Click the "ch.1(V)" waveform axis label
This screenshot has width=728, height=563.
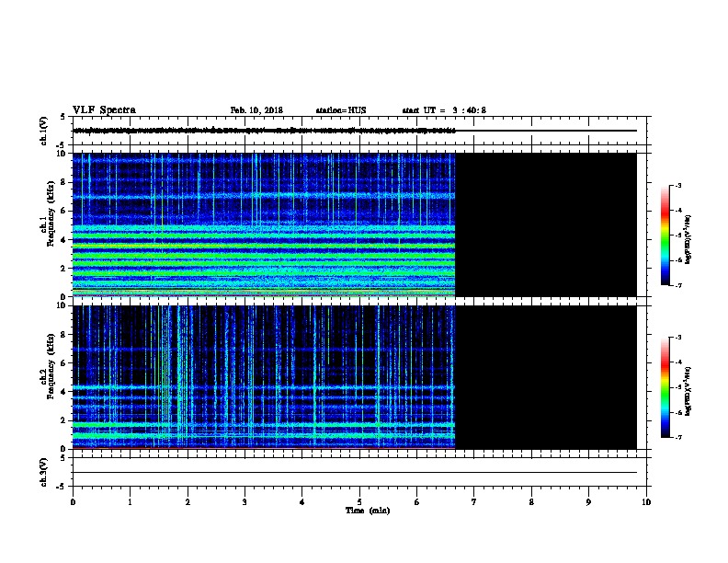pos(44,131)
